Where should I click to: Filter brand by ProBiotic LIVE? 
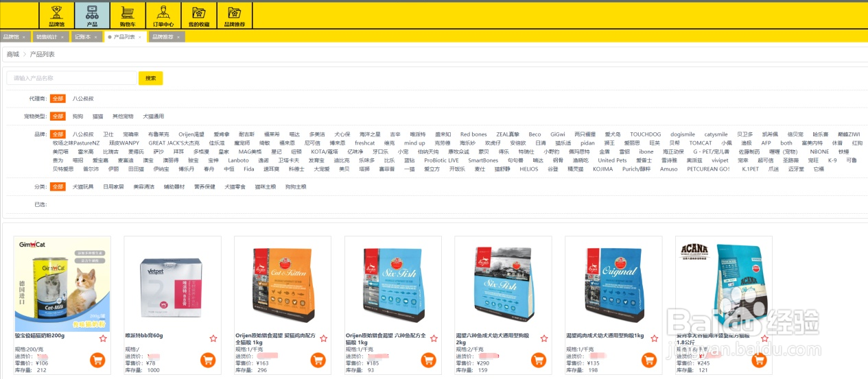point(441,160)
